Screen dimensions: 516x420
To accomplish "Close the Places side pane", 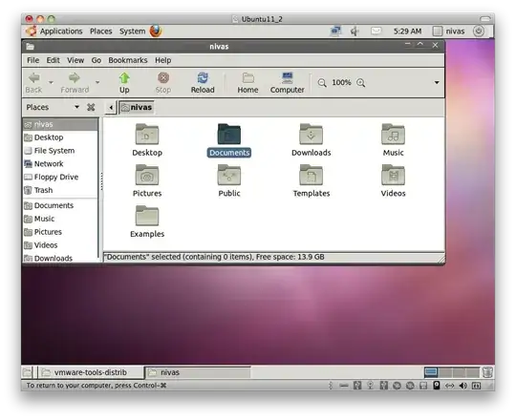I will click(x=91, y=107).
